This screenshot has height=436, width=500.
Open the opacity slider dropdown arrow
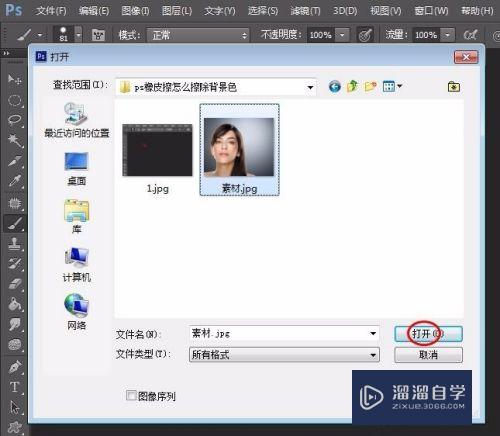coord(342,35)
